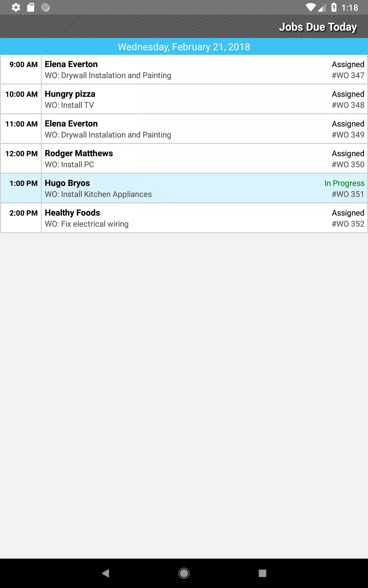The height and width of the screenshot is (588, 368).
Task: Tap the settings gear icon in status bar
Action: [16, 7]
